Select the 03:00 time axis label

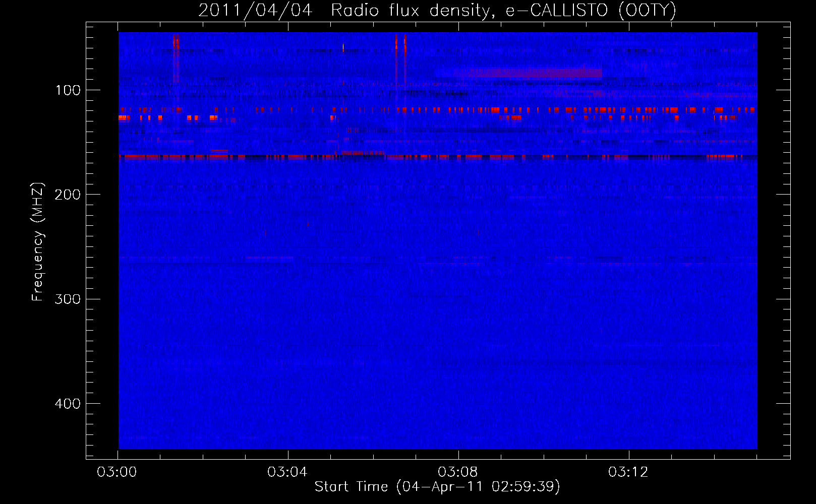[x=117, y=472]
